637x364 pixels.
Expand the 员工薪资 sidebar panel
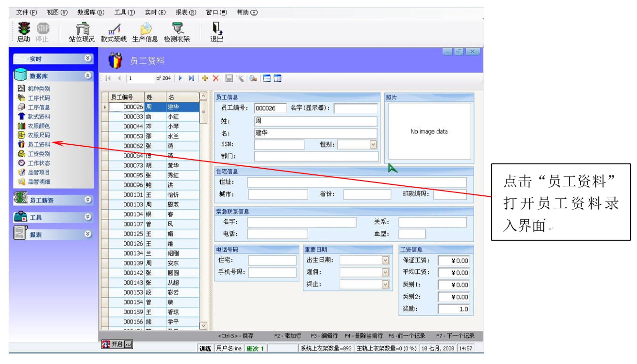click(x=88, y=199)
